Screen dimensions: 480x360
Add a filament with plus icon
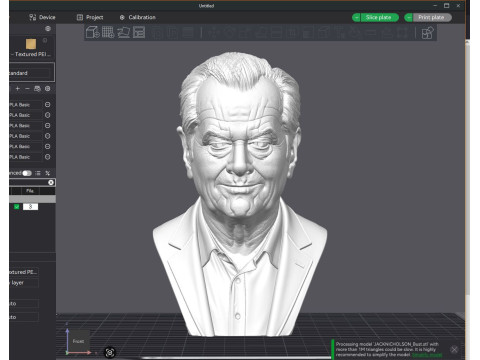click(x=18, y=89)
